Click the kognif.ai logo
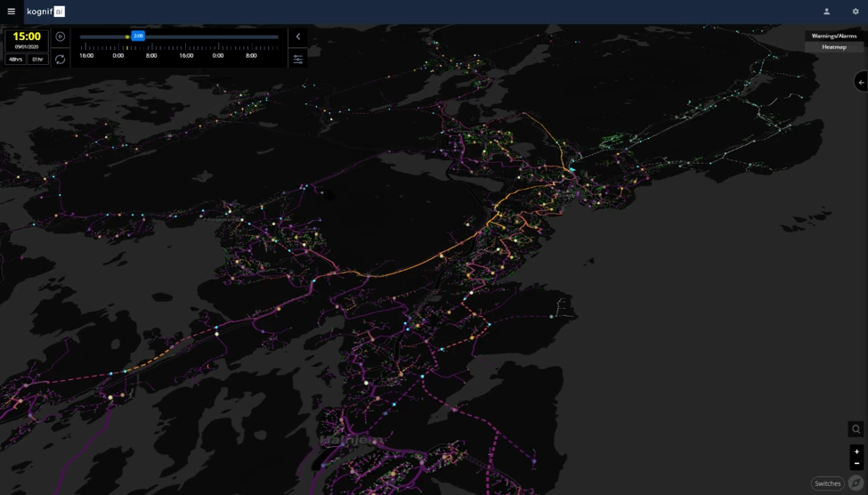The image size is (868, 495). tap(45, 12)
